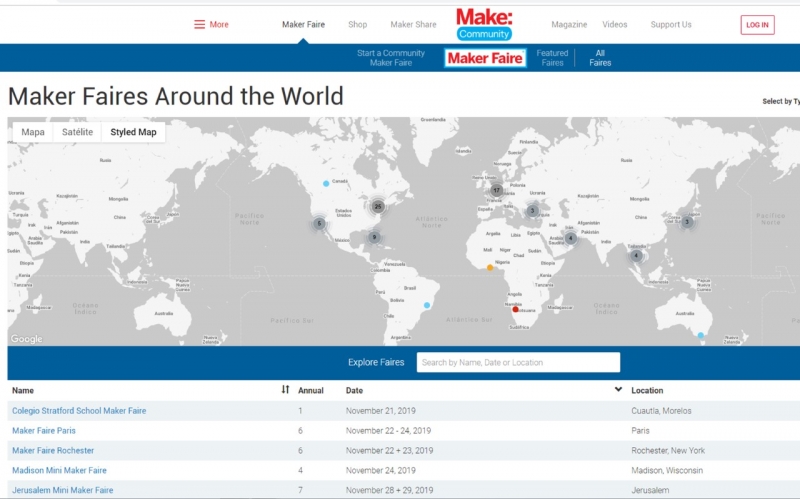Click the red faire dot near Namibia
The height and width of the screenshot is (499, 800).
pos(515,309)
